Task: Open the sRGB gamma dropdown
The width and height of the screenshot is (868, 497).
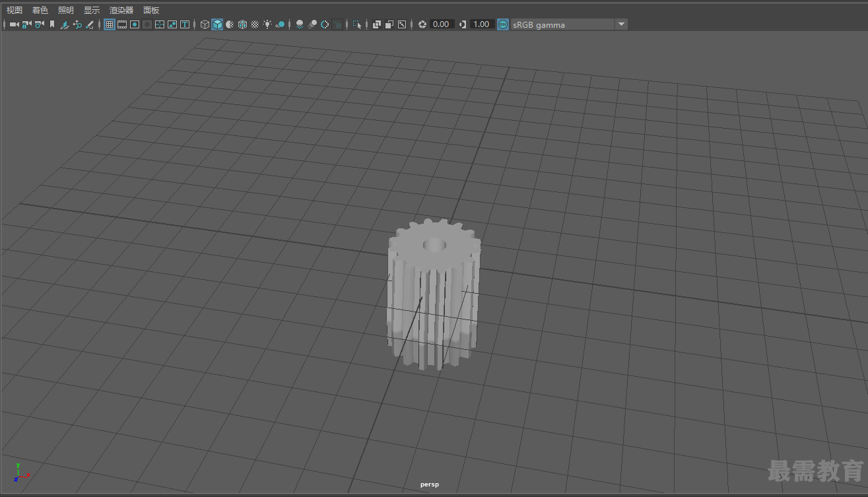Action: coord(569,24)
